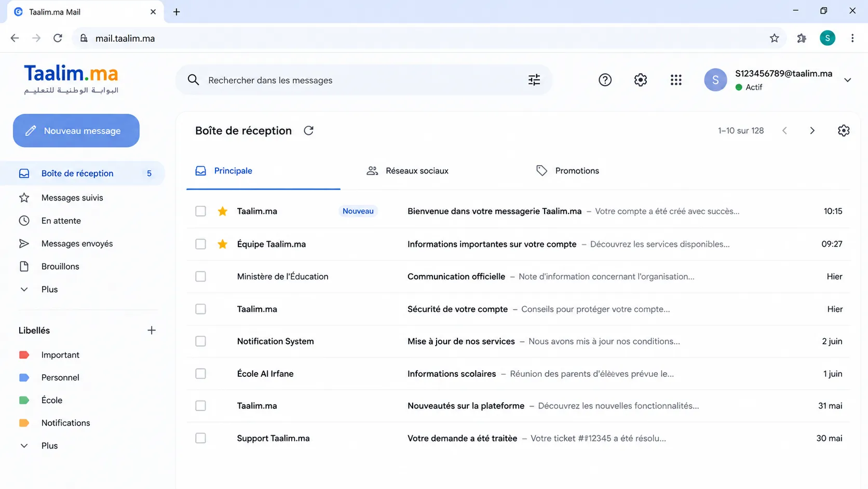Viewport: 868px width, 489px height.
Task: Bookmark this page with the star icon
Action: point(774,38)
